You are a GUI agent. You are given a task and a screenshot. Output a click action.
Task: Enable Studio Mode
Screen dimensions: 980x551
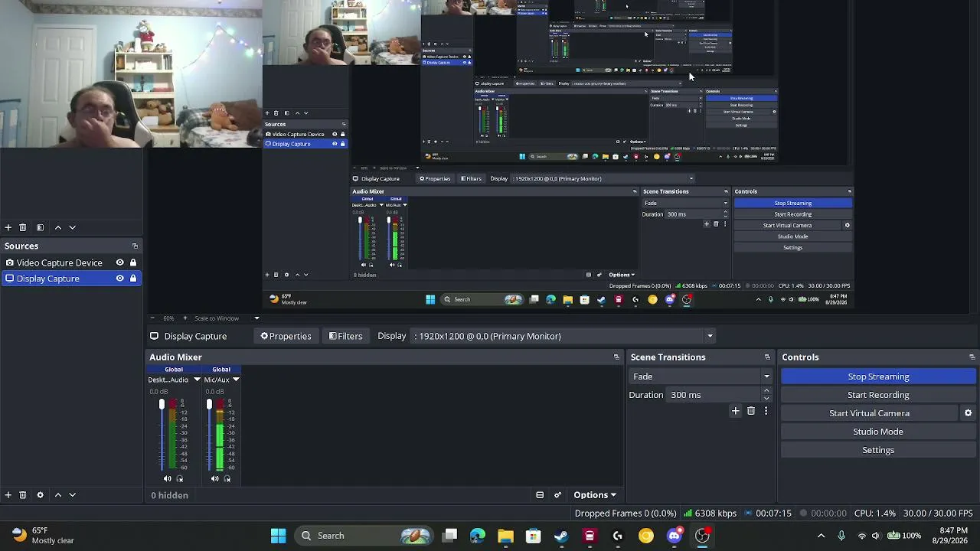tap(878, 432)
